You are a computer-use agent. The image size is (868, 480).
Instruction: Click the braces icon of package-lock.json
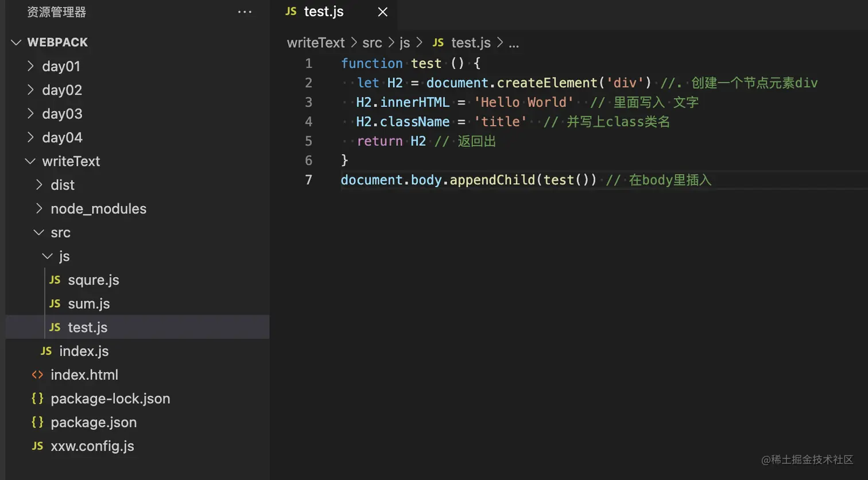38,398
